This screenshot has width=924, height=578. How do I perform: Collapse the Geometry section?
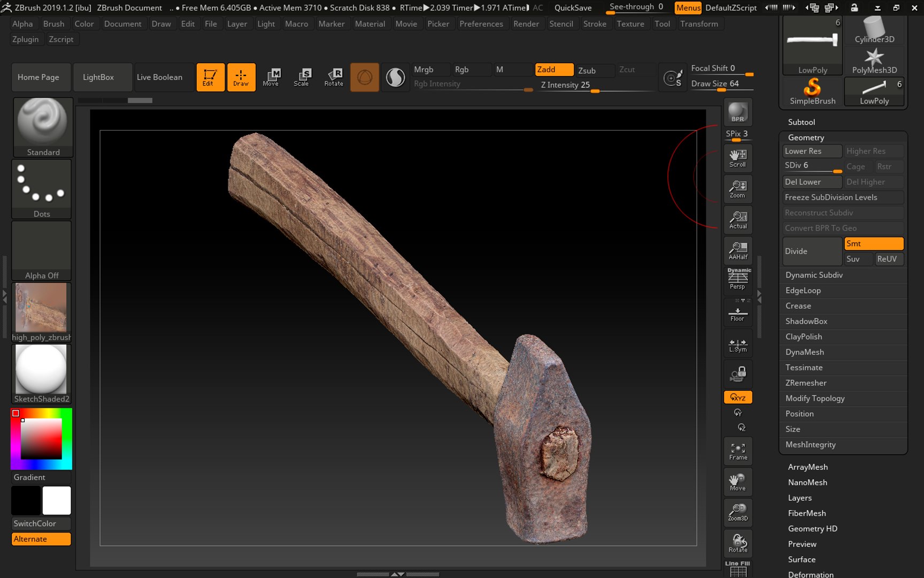[x=806, y=138]
